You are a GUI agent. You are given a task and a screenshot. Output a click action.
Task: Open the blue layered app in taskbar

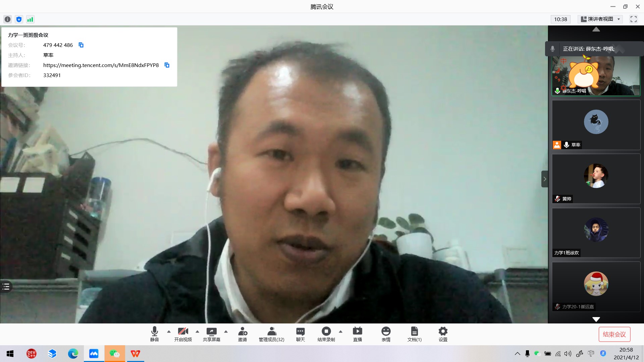(52, 354)
